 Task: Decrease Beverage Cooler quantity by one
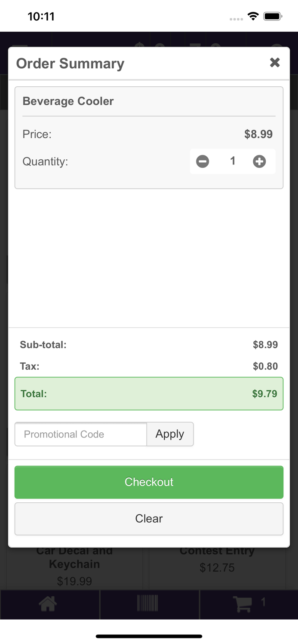(203, 161)
